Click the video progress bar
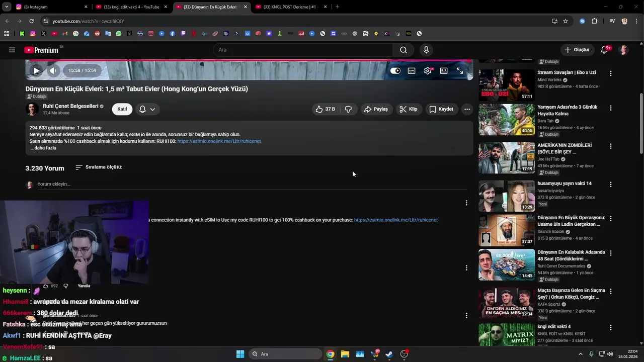 click(x=249, y=61)
